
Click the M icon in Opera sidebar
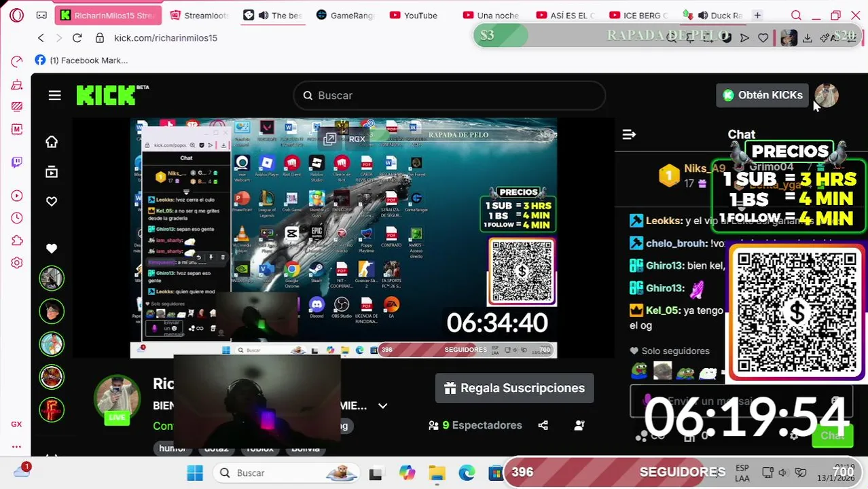point(17,129)
